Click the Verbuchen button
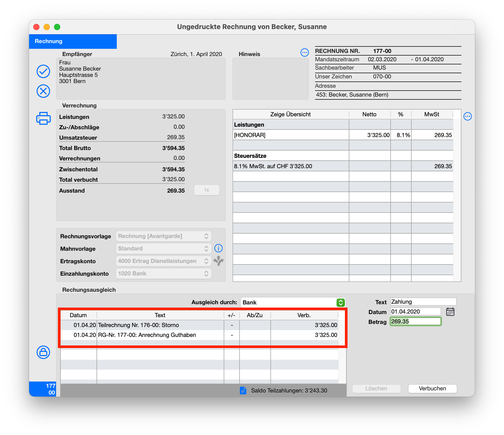Viewport: 504px width, 435px height. point(432,389)
